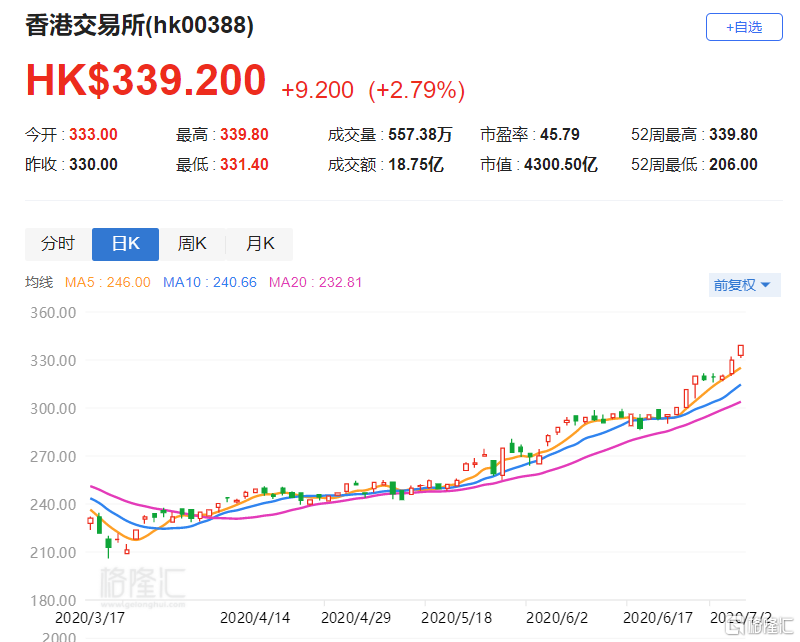Click the MA10 : 240.66 legend value

click(x=210, y=282)
